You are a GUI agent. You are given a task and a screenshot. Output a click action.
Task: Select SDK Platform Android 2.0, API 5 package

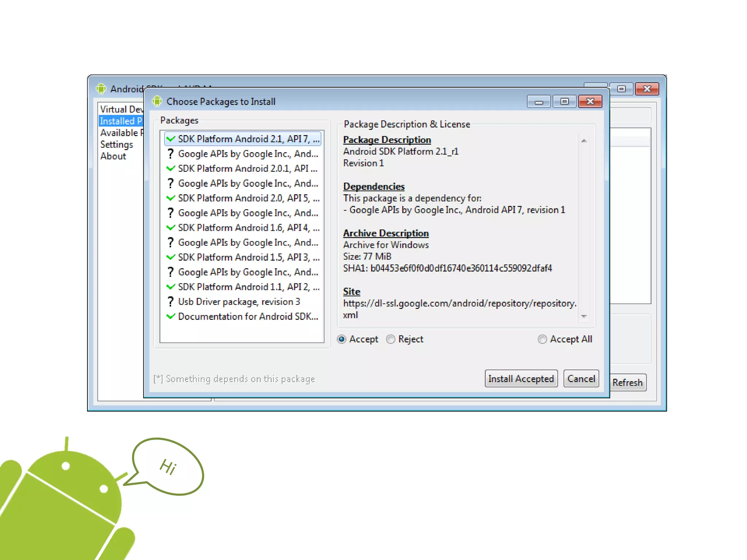pyautogui.click(x=248, y=198)
